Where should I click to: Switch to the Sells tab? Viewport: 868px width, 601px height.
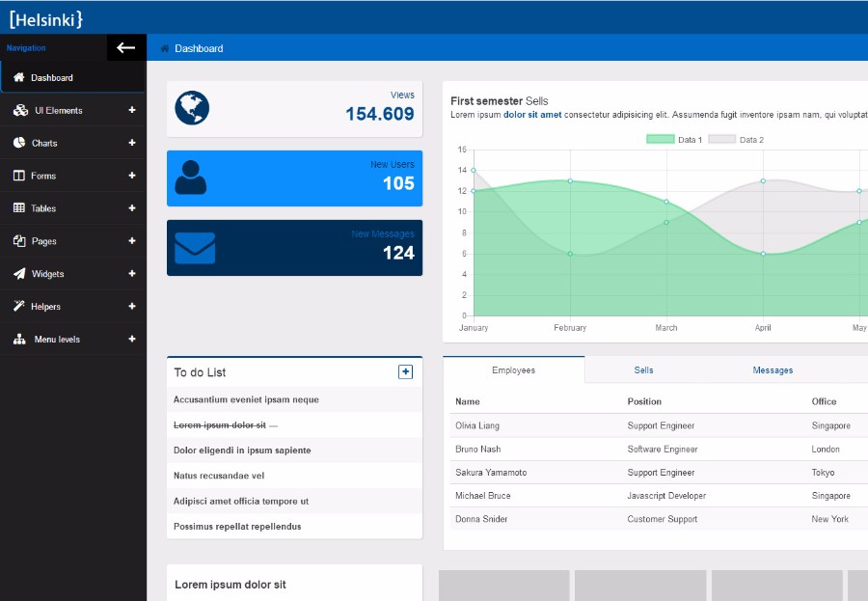coord(643,369)
